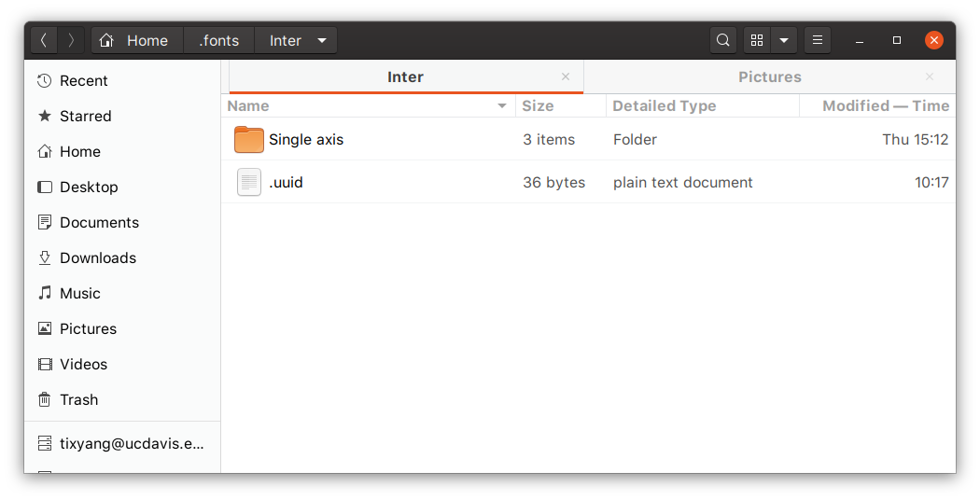The width and height of the screenshot is (980, 500).
Task: Click the Folder type cell
Action: click(635, 139)
